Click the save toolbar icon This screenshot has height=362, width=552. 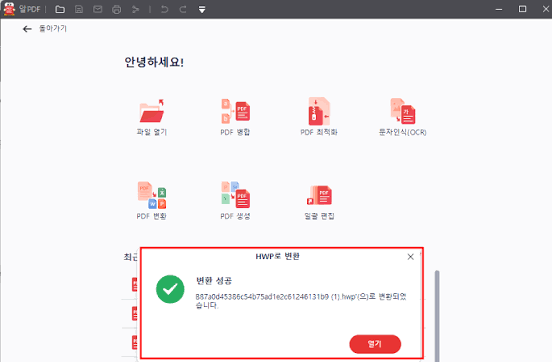79,9
